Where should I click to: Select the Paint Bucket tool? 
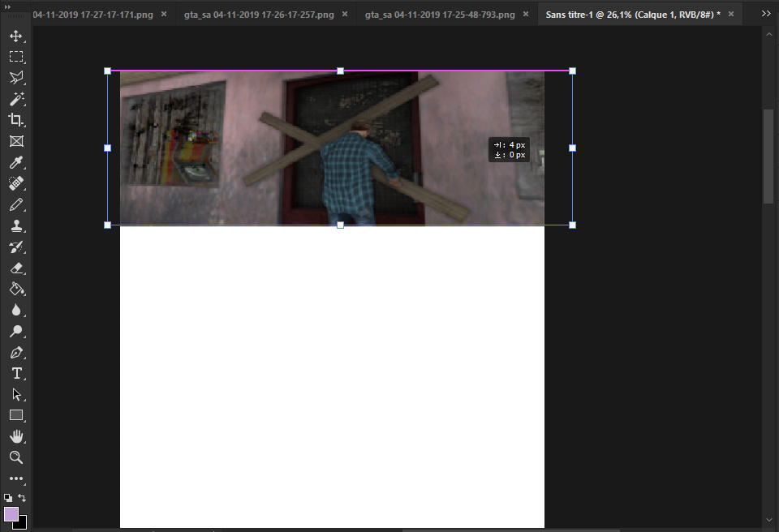click(x=16, y=289)
